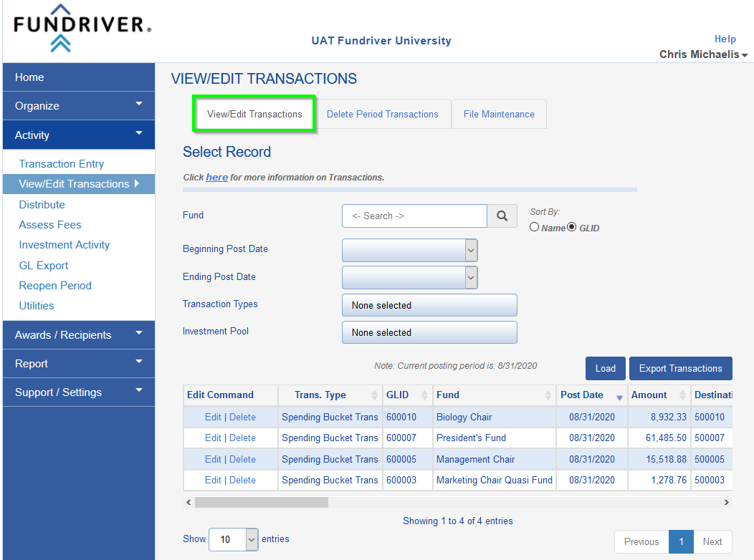Open Ending Post Date dropdown
Image resolution: width=754 pixels, height=560 pixels.
point(410,278)
